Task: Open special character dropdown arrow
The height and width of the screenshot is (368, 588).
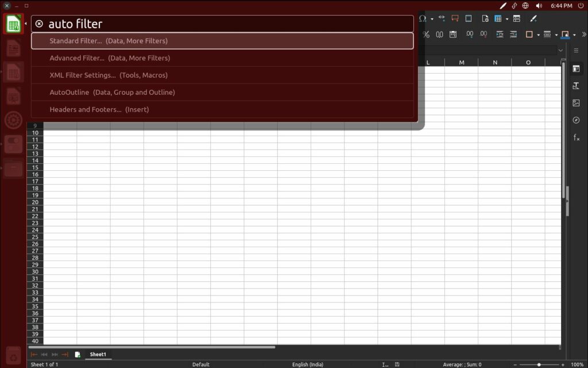Action: click(x=432, y=19)
